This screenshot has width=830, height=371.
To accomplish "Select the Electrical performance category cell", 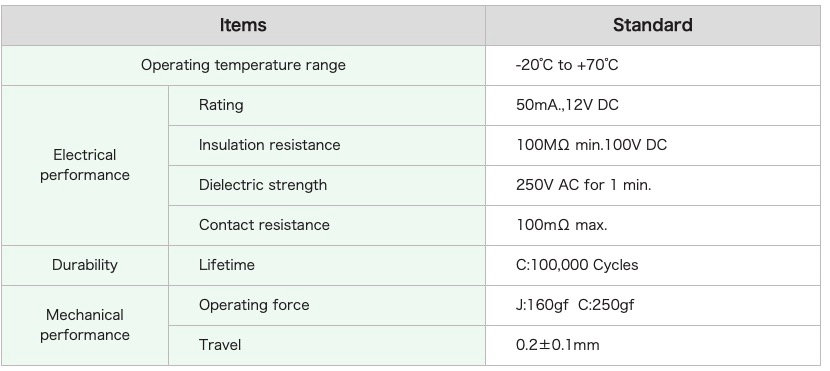I will (85, 165).
